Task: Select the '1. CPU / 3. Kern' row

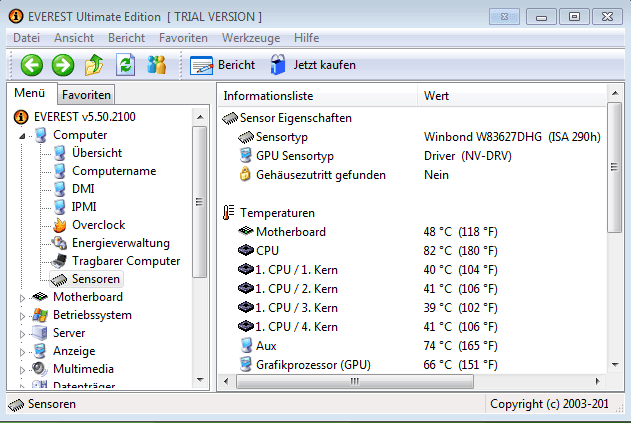Action: click(x=412, y=307)
